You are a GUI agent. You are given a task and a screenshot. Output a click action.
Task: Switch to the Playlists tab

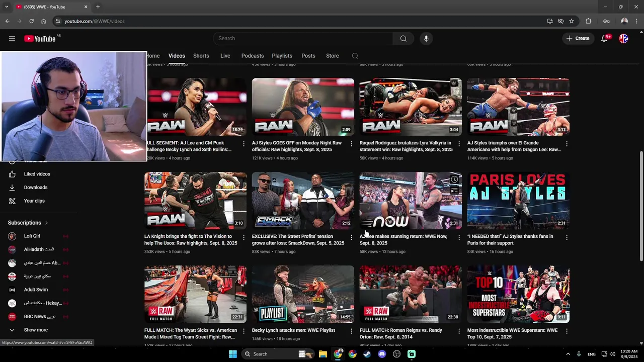coord(282,56)
